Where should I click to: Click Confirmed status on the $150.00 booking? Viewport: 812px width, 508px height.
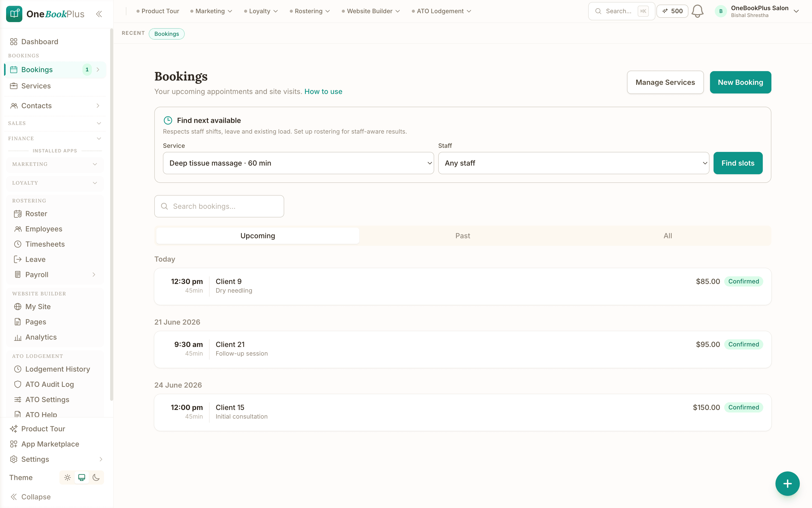[x=743, y=407]
